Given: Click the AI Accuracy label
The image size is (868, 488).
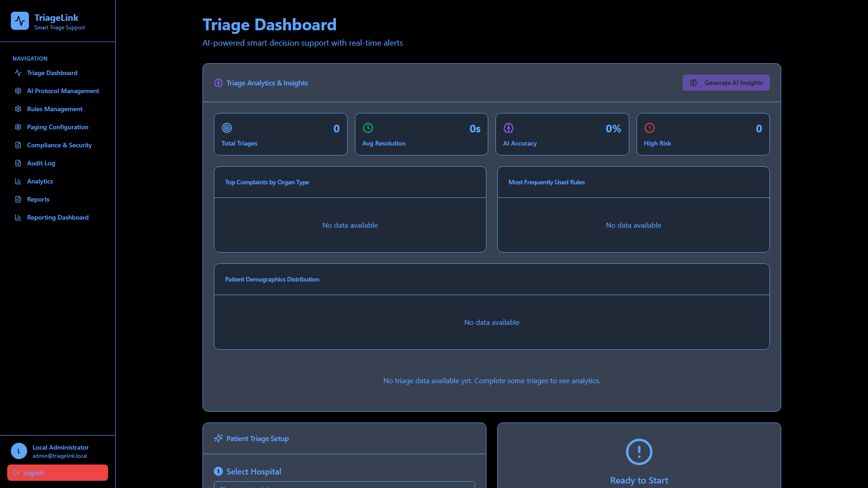Looking at the screenshot, I should (x=520, y=143).
